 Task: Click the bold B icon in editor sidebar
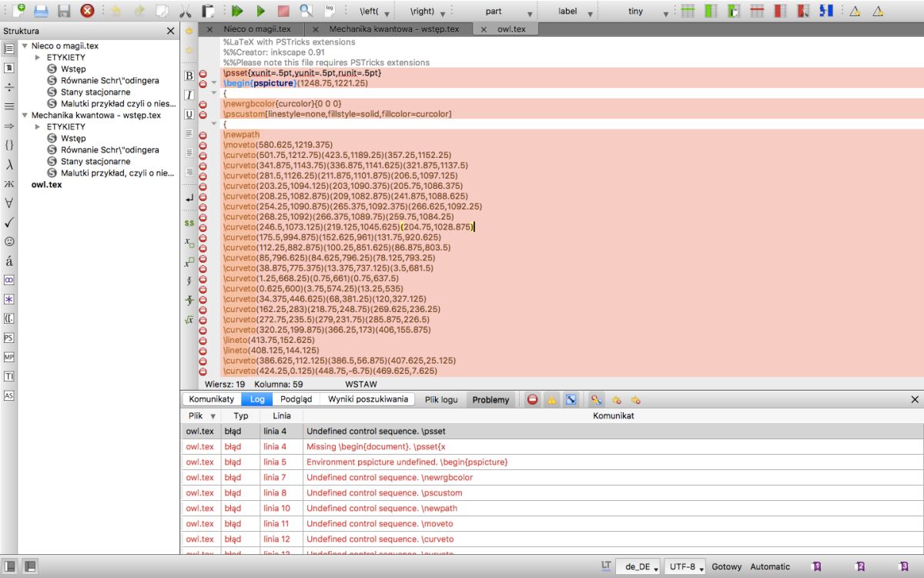point(189,76)
